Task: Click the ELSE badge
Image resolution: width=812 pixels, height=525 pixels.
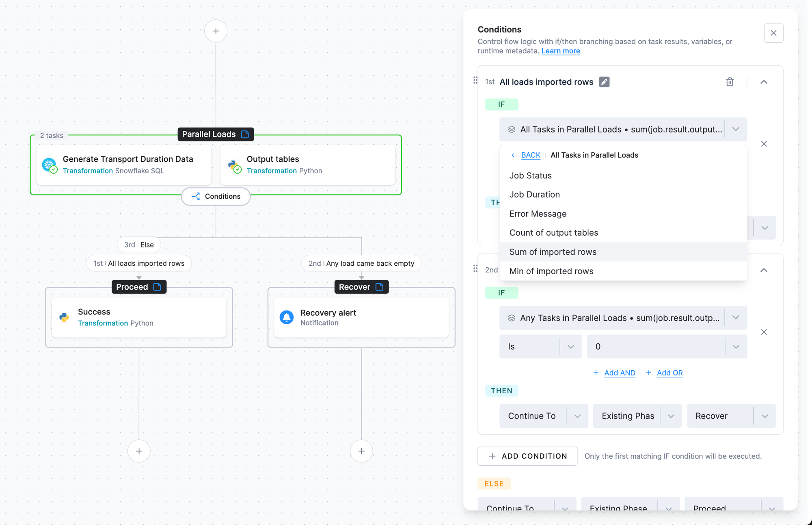Action: pos(494,484)
